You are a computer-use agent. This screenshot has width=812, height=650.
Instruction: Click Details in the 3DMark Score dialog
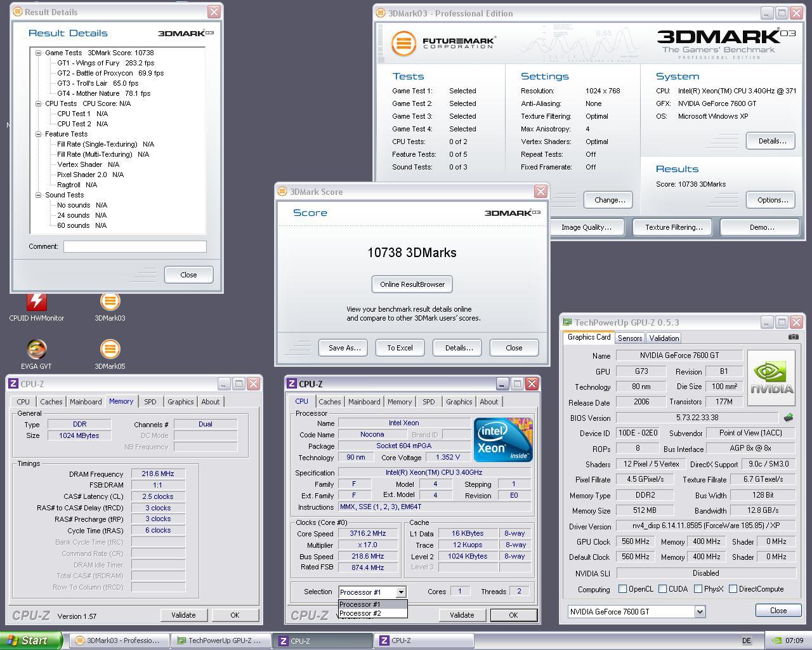tap(459, 348)
